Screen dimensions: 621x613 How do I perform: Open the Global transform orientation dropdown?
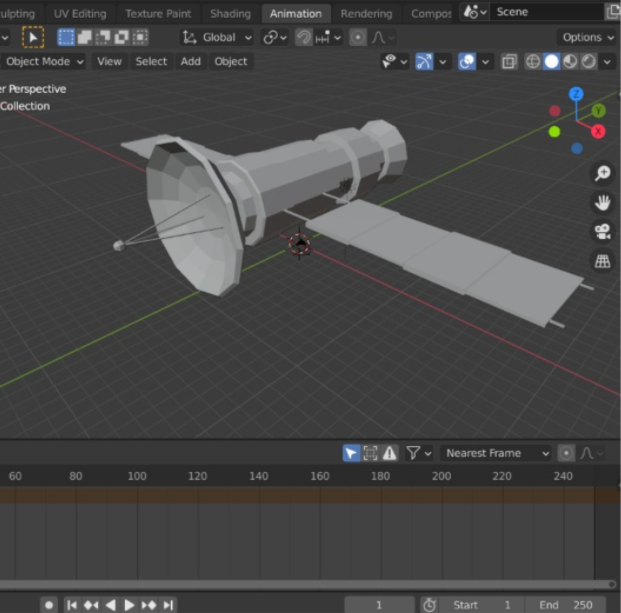coord(217,38)
